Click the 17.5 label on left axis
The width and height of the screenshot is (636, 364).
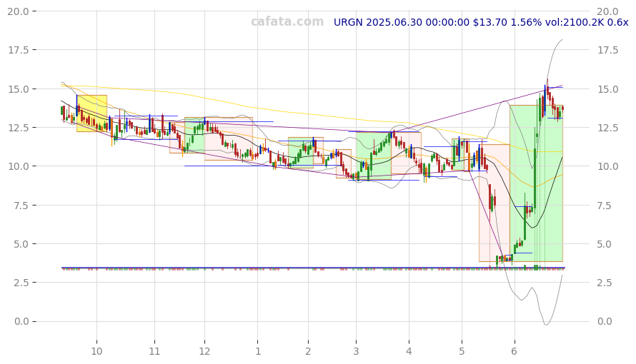tap(19, 50)
